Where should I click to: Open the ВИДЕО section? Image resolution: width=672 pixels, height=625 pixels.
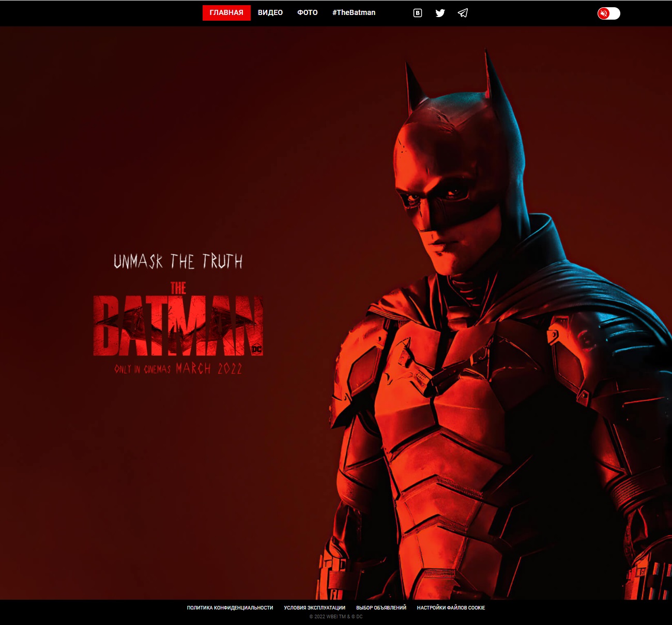270,12
